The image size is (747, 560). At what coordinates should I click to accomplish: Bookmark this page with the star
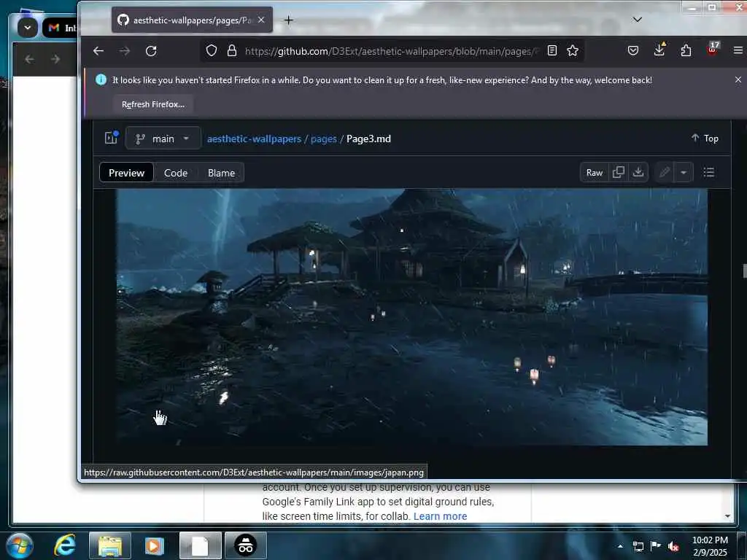click(573, 50)
